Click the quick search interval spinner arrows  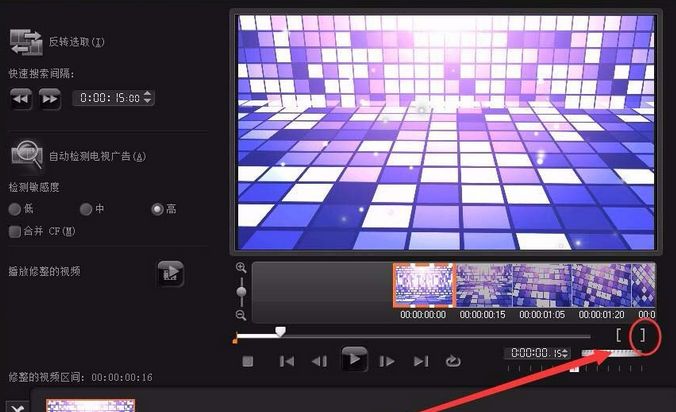(148, 97)
